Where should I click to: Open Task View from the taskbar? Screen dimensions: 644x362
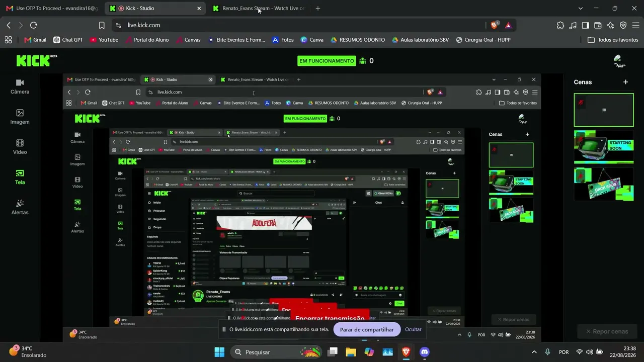coord(333,352)
